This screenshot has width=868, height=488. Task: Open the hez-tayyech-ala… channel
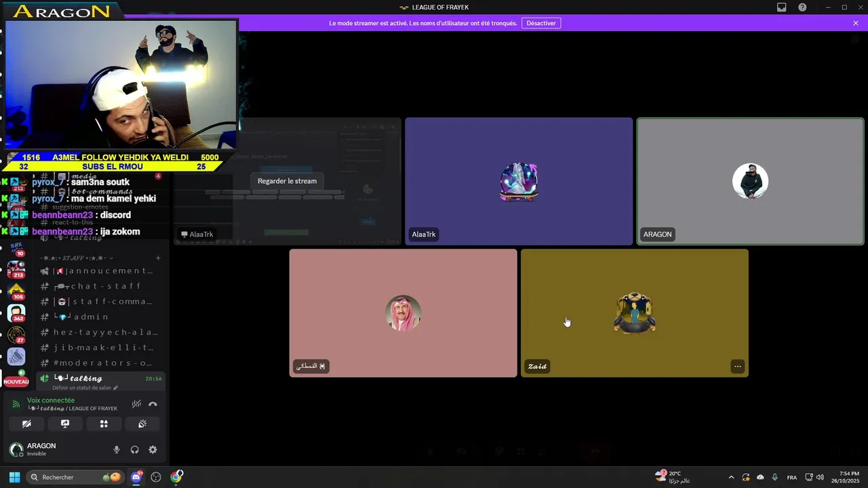pyautogui.click(x=100, y=332)
